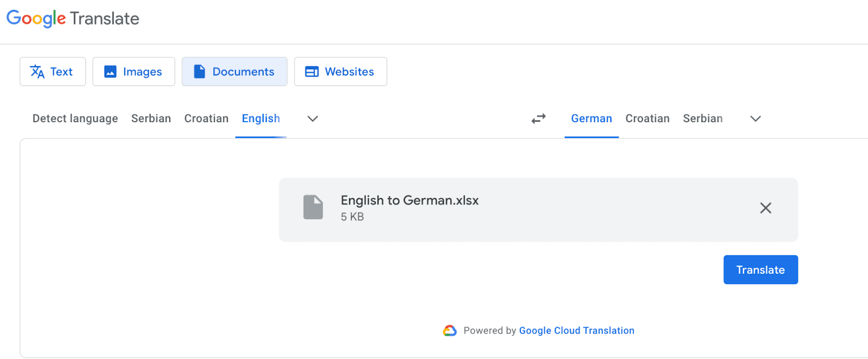Select Detect language as source
This screenshot has height=359, width=868.
click(75, 118)
